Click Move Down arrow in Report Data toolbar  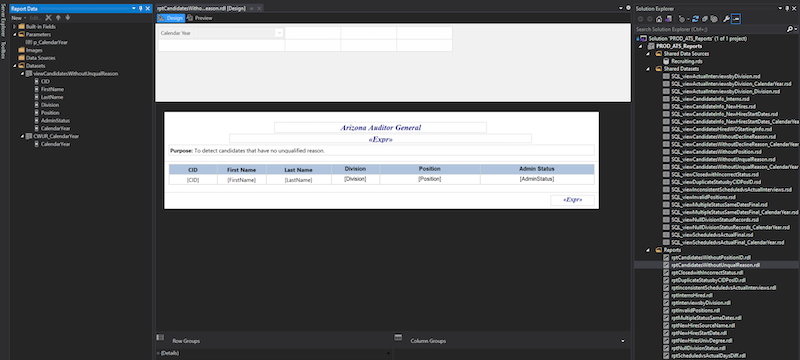[67, 17]
